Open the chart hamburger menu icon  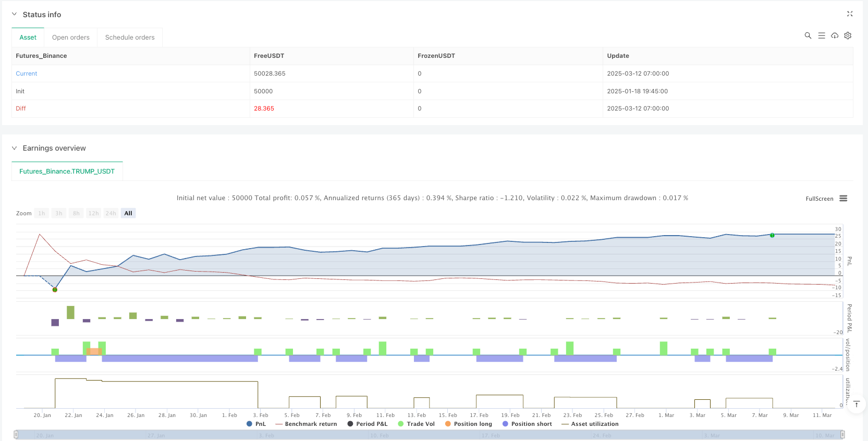click(843, 199)
